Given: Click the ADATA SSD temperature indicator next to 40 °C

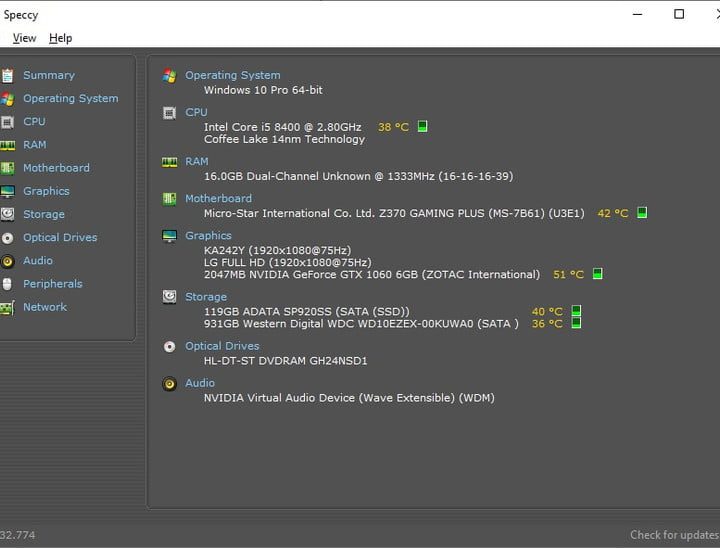Looking at the screenshot, I should pos(576,311).
